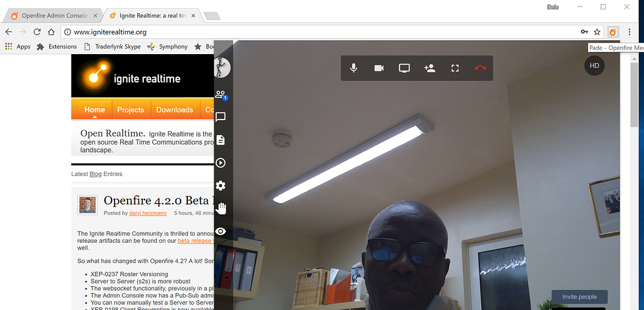The image size is (644, 310).
Task: Click the address bar showing igniterealtime.org
Action: click(314, 31)
